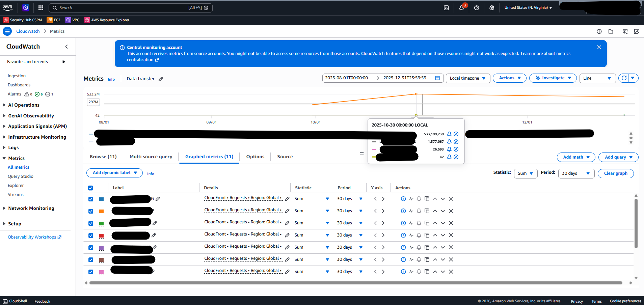Switch to the Browse (11) tab
This screenshot has height=305, width=644.
103,157
